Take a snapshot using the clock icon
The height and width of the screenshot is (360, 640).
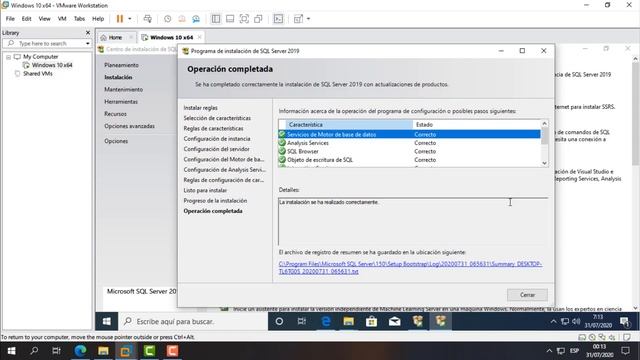click(x=167, y=19)
